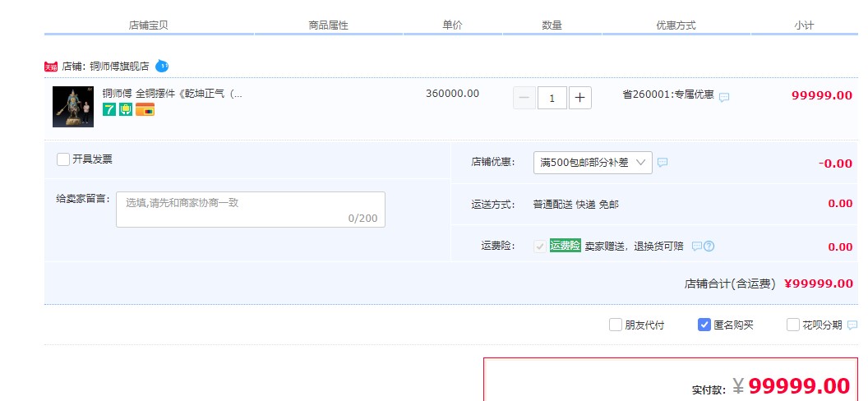The height and width of the screenshot is (401, 868).
Task: Open the tip icon next to 花呗分期
Action: click(852, 325)
